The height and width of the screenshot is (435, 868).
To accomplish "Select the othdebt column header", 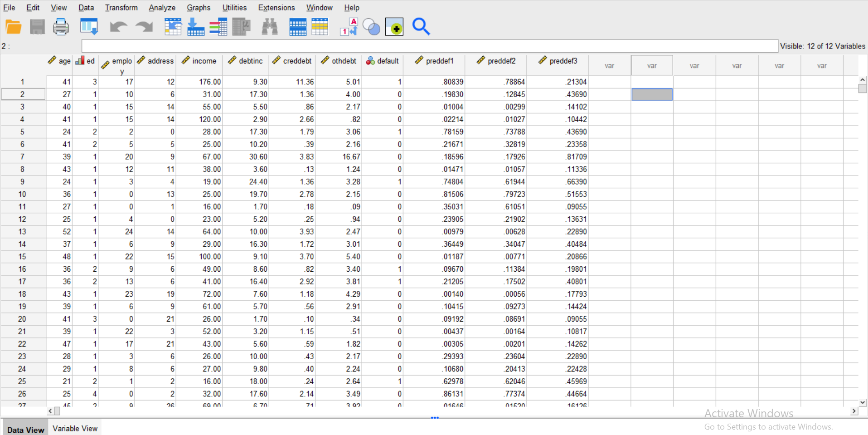I will click(x=339, y=65).
